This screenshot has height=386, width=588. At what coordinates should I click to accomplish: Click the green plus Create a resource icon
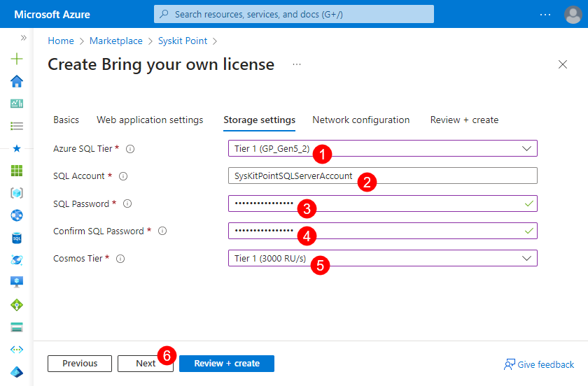pyautogui.click(x=17, y=59)
